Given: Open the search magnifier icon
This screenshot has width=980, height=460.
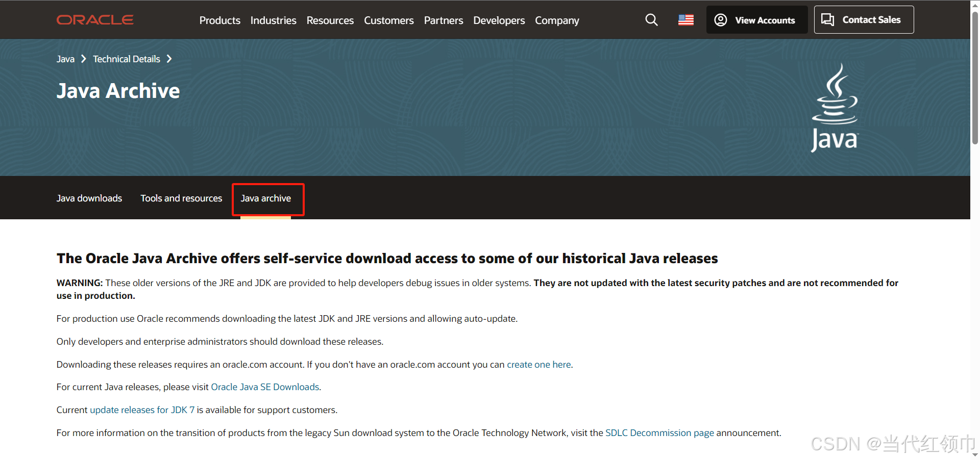Looking at the screenshot, I should pos(651,20).
